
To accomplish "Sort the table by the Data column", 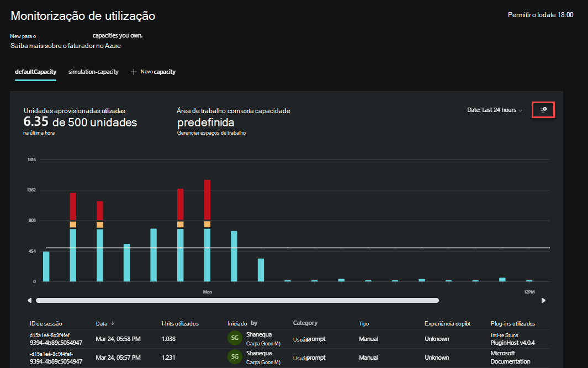I will pyautogui.click(x=102, y=323).
